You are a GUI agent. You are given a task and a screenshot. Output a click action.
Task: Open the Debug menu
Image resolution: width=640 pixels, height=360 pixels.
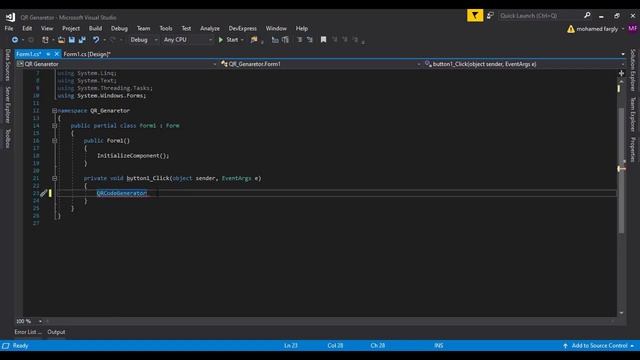[119, 28]
